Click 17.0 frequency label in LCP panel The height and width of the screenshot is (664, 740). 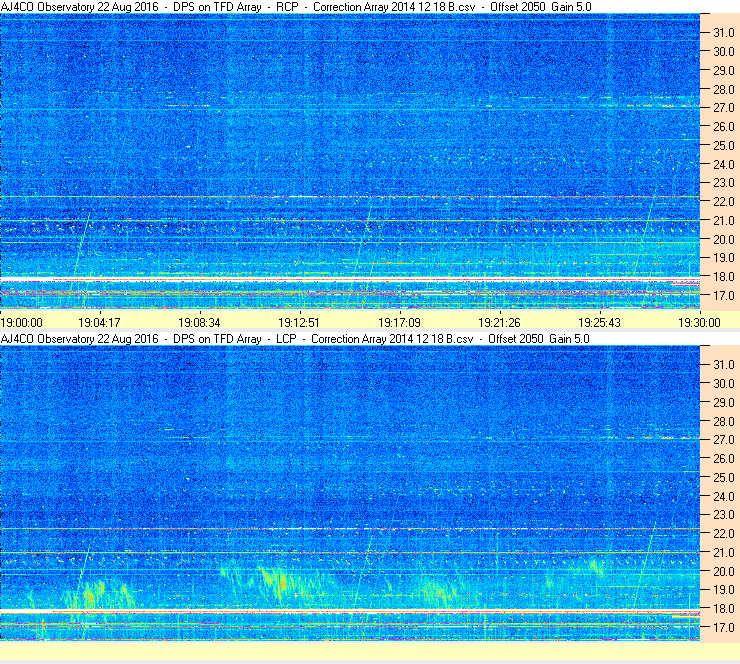(723, 628)
